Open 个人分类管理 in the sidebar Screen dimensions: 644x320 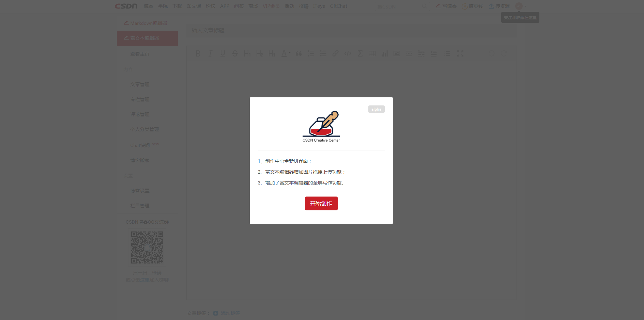point(144,129)
